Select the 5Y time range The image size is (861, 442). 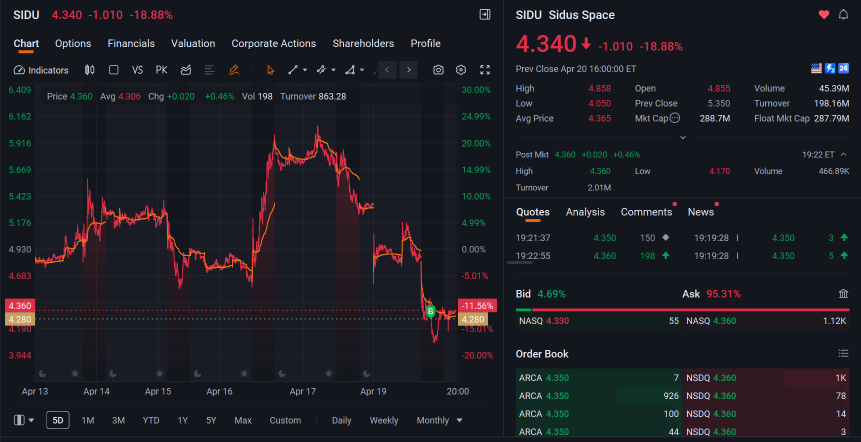click(211, 421)
